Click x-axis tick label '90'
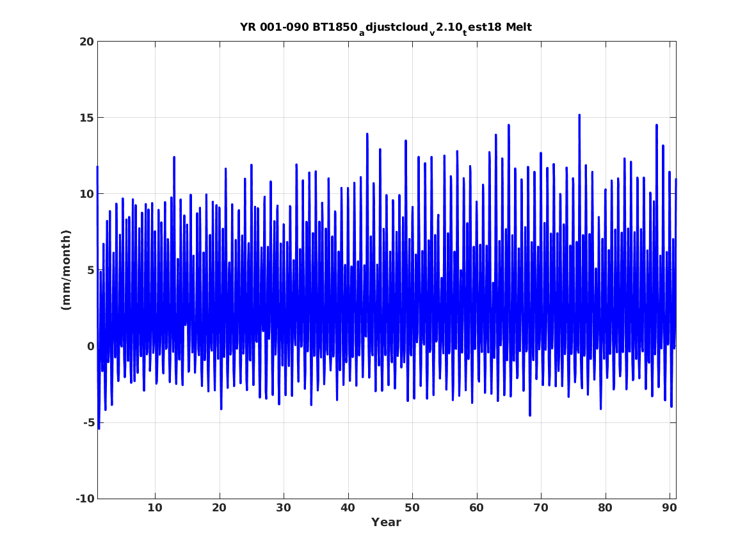The height and width of the screenshot is (560, 747). click(x=670, y=508)
